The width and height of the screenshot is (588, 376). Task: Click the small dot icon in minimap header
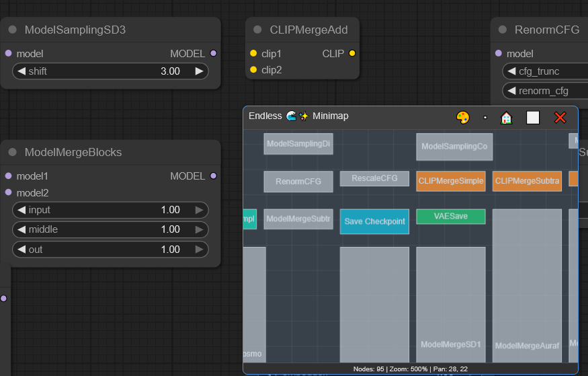(485, 118)
